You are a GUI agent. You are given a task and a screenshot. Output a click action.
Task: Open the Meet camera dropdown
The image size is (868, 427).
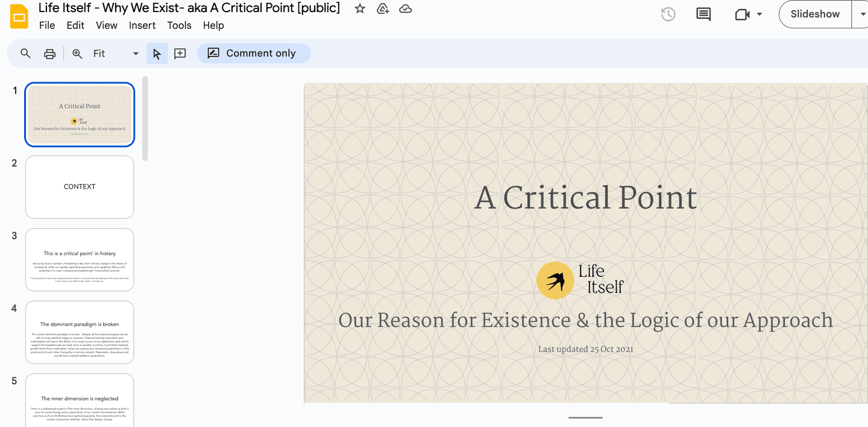759,13
